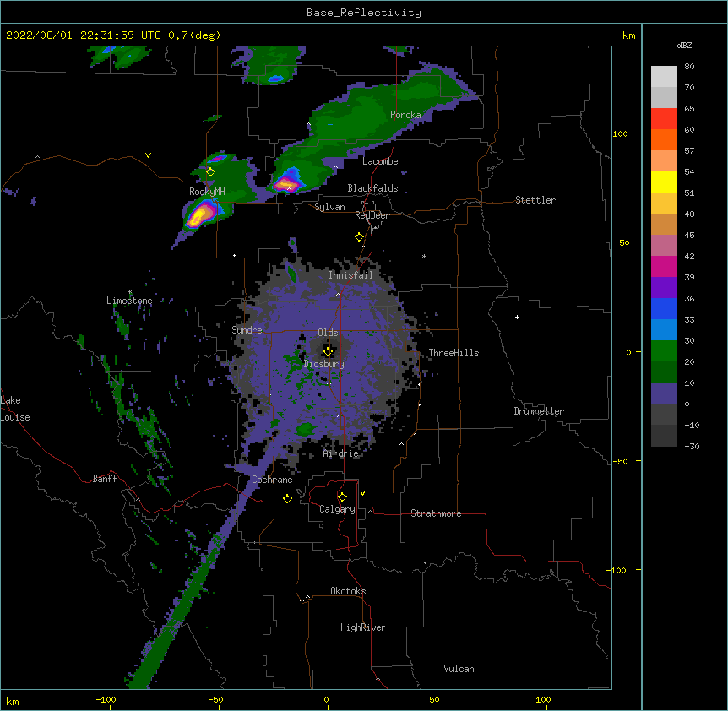Click the Innisfail city label
The width and height of the screenshot is (728, 711).
pyautogui.click(x=350, y=275)
